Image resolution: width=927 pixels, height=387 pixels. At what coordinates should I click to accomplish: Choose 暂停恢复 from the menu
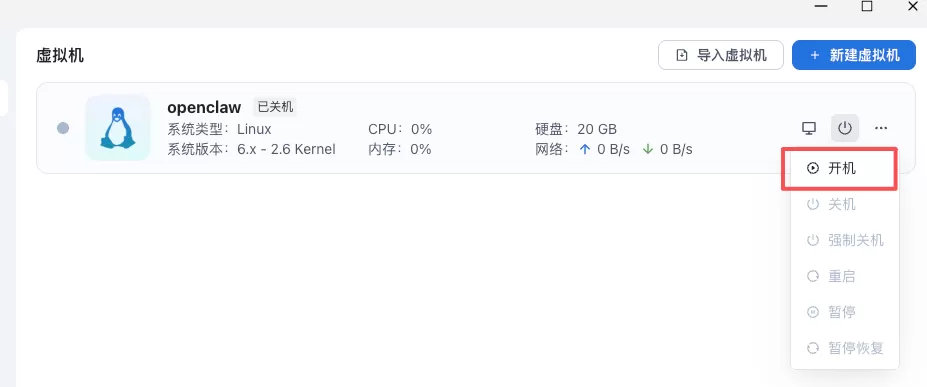844,348
